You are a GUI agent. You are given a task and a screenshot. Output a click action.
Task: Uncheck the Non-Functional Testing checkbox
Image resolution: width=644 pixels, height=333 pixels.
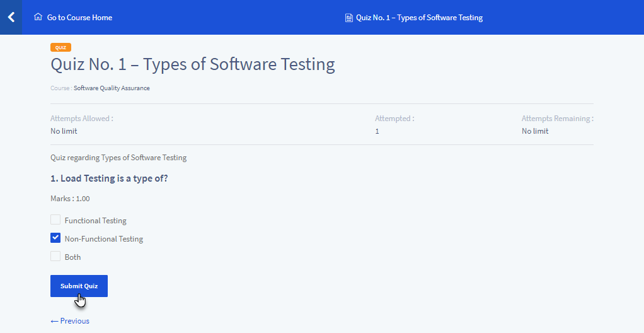tap(55, 238)
